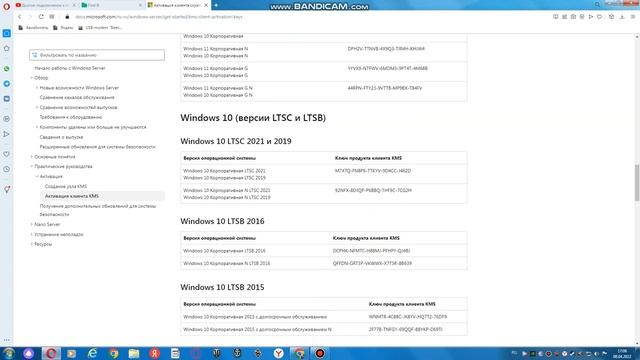Open Создание узла KMS link

[66, 186]
